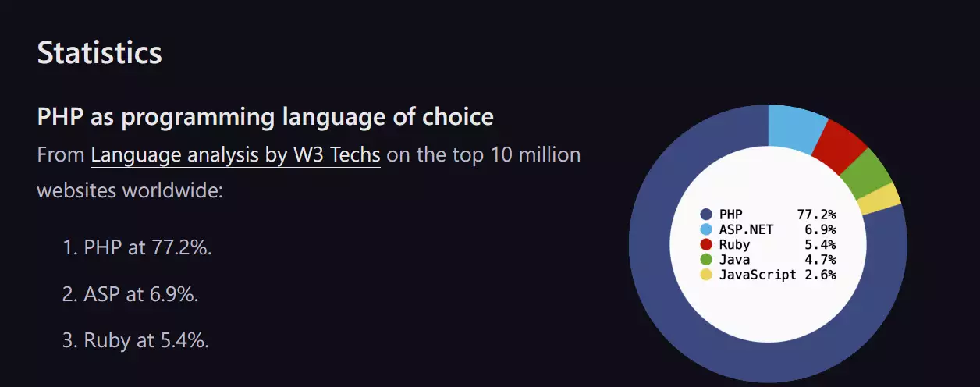Click the ASP.NET light blue legend dot
Screen dimensions: 980x387
coord(707,229)
